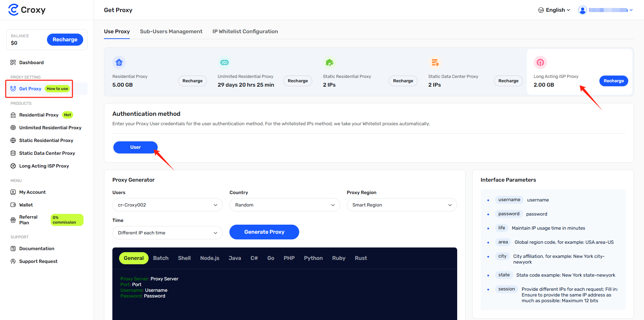Open the Time dropdown Different IP each time

167,233
